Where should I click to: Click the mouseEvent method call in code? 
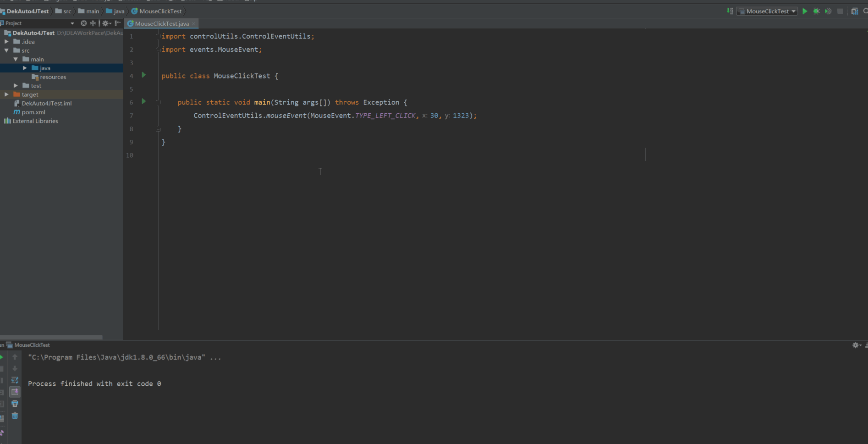(x=286, y=116)
